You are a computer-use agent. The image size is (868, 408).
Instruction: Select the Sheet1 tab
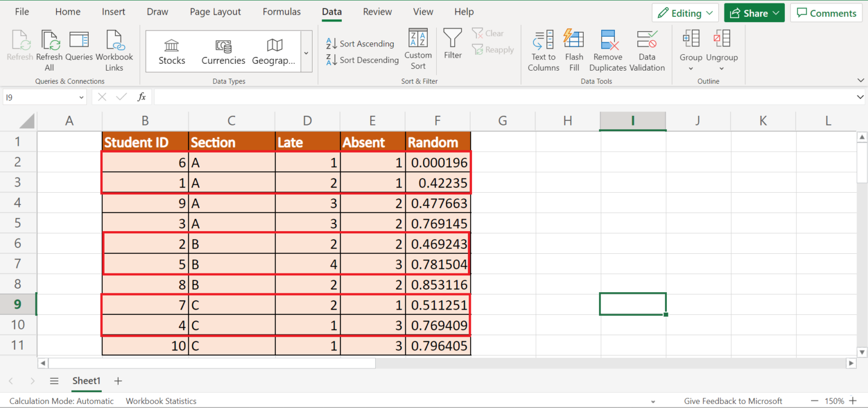tap(86, 381)
